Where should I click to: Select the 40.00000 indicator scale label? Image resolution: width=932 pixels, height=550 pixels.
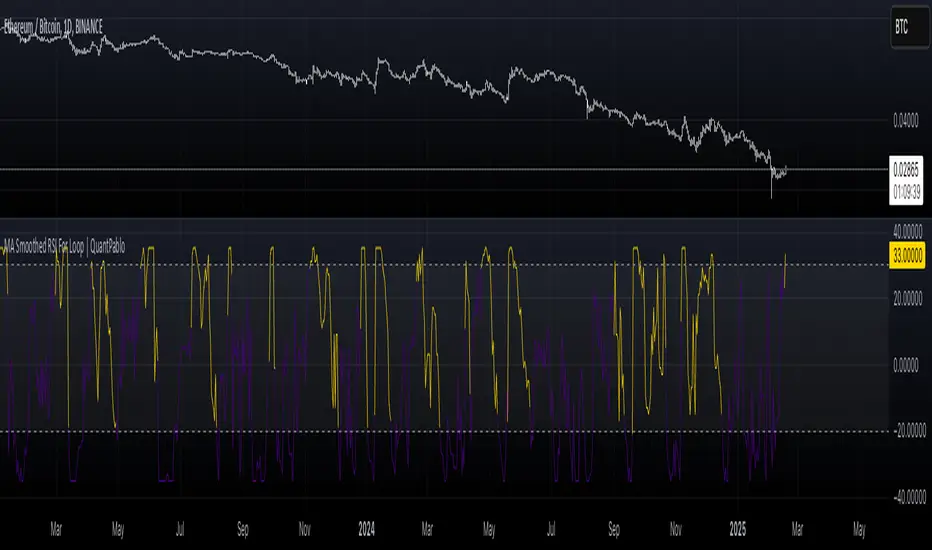tap(908, 228)
